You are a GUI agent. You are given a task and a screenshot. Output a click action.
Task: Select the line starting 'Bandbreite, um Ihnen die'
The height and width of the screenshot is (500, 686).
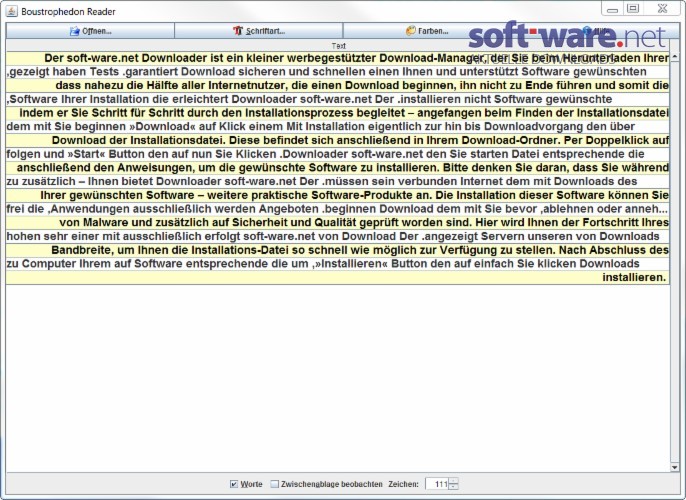click(338, 250)
